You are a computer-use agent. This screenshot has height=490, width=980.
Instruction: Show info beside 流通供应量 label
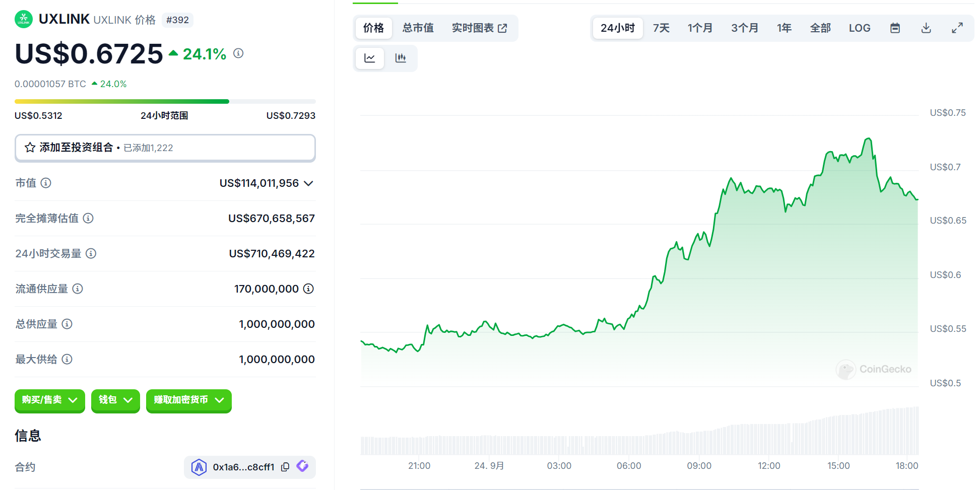tap(78, 289)
